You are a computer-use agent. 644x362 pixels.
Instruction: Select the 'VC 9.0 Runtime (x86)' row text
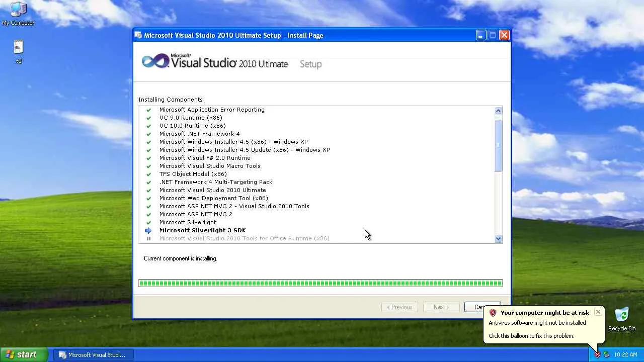click(191, 118)
